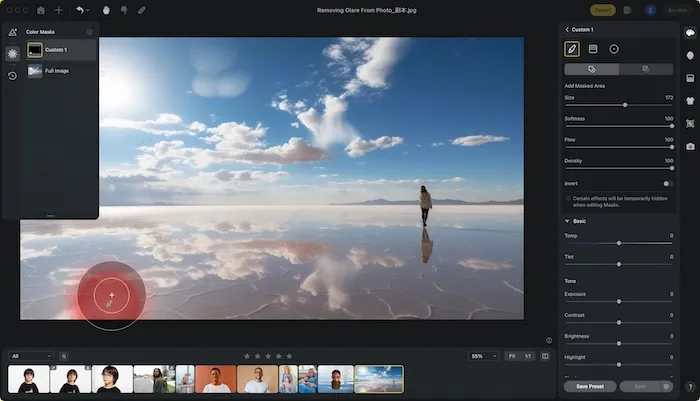Toggle the panel layout icon next to Export
Viewport: 700px width, 401px height.
point(627,10)
